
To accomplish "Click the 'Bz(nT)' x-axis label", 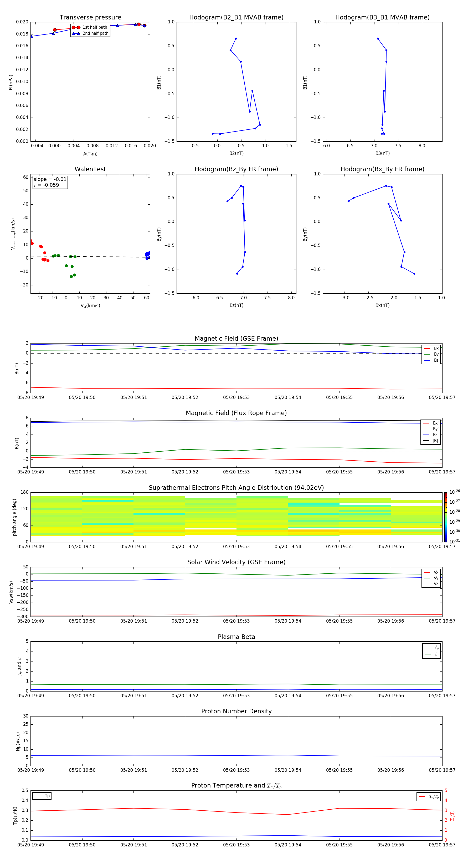I will click(x=236, y=305).
